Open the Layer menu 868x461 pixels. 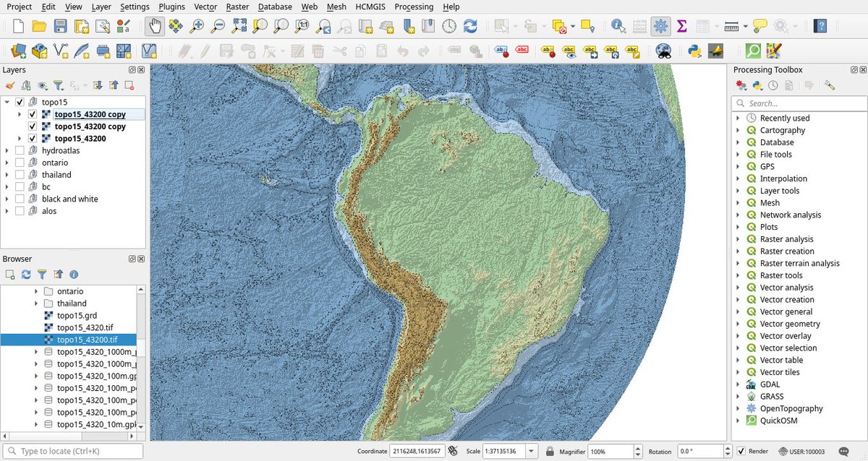[102, 7]
